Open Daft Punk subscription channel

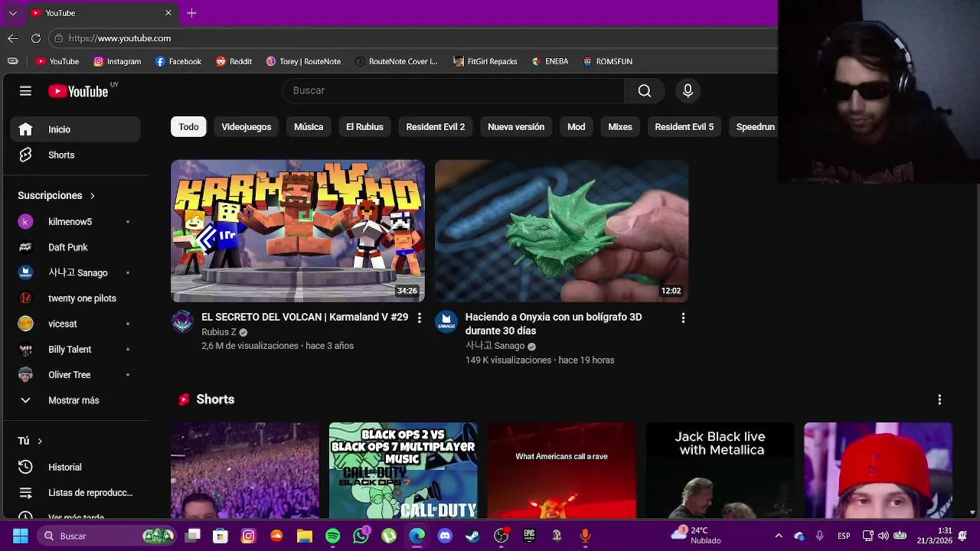coord(75,247)
